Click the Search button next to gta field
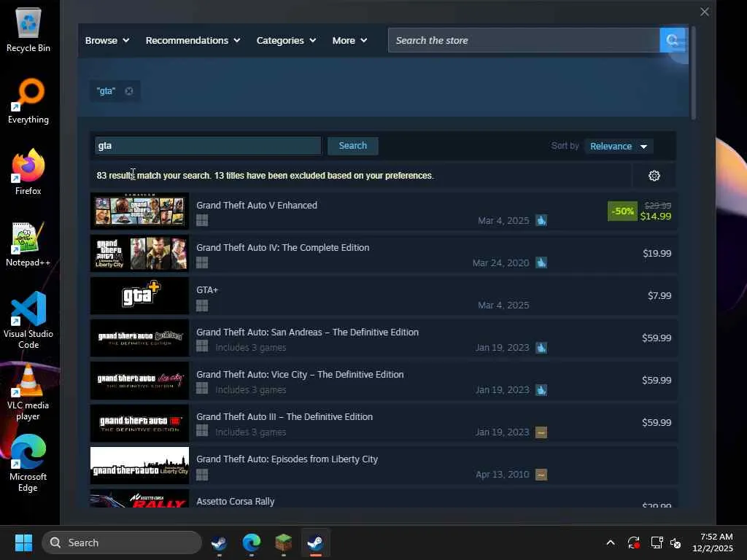747x560 pixels. [x=353, y=146]
